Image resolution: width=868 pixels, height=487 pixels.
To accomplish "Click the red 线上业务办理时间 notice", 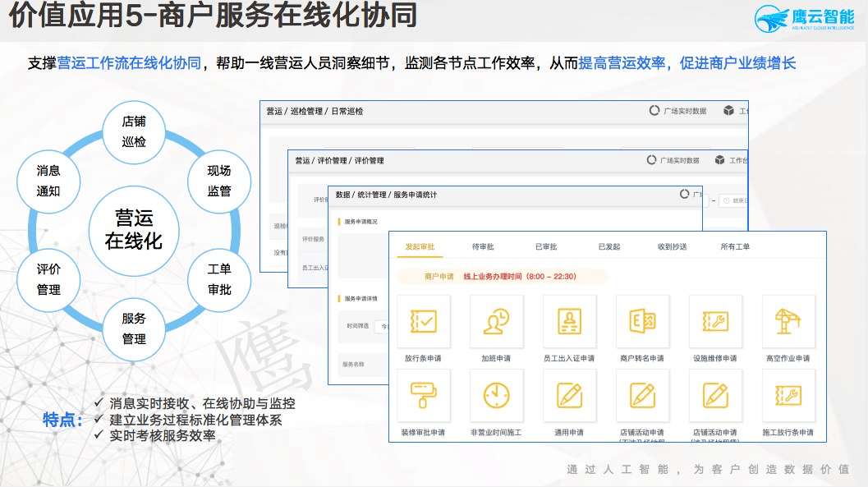I will [520, 276].
